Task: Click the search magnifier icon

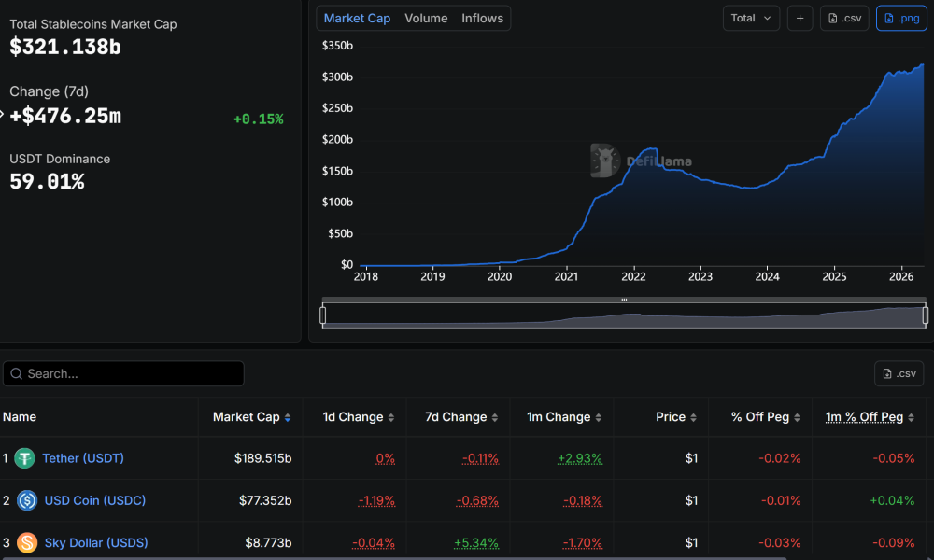Action: (16, 373)
